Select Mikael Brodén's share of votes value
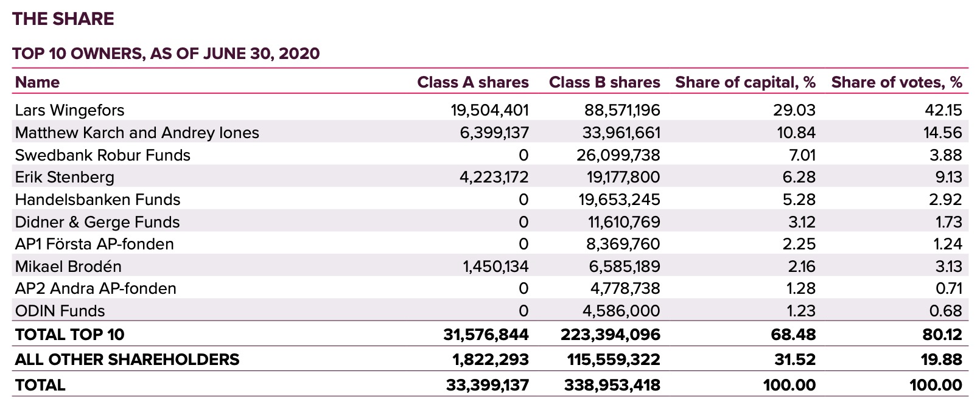This screenshot has height=410, width=980. coord(948,266)
